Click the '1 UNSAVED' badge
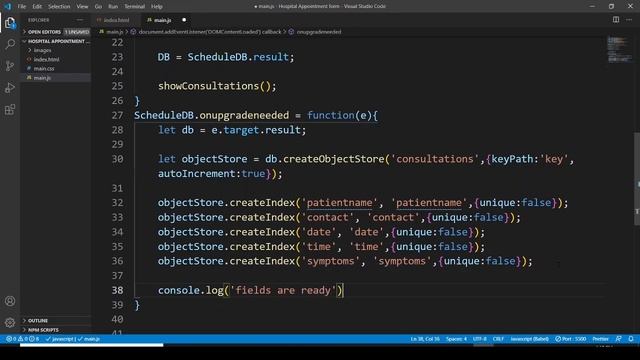Screen dimensions: 640x360 tap(77, 32)
